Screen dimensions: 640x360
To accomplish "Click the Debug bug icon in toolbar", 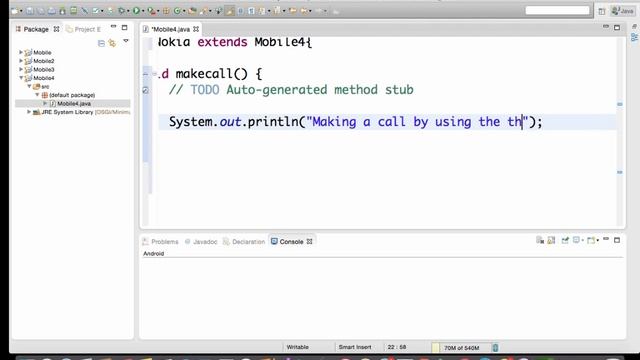I will (x=121, y=11).
